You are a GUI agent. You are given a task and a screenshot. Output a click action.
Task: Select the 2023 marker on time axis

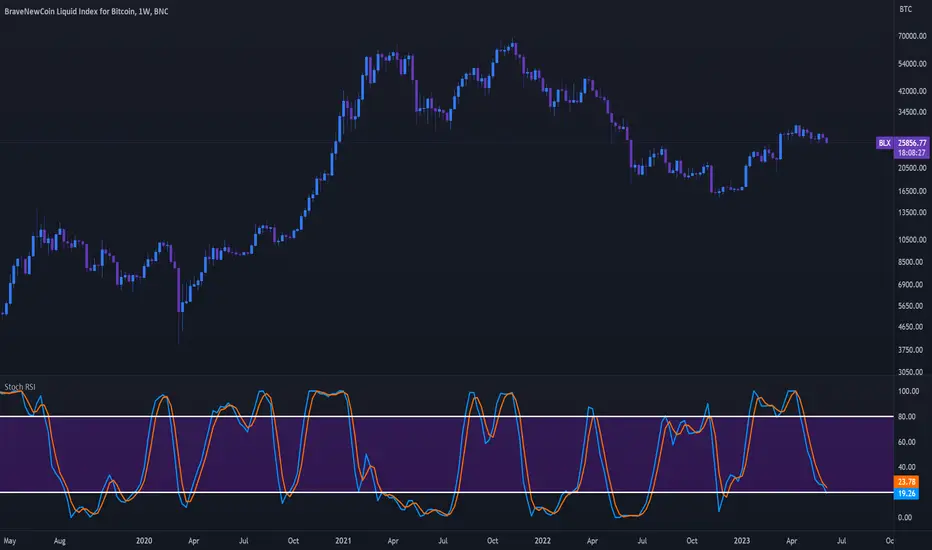741,540
